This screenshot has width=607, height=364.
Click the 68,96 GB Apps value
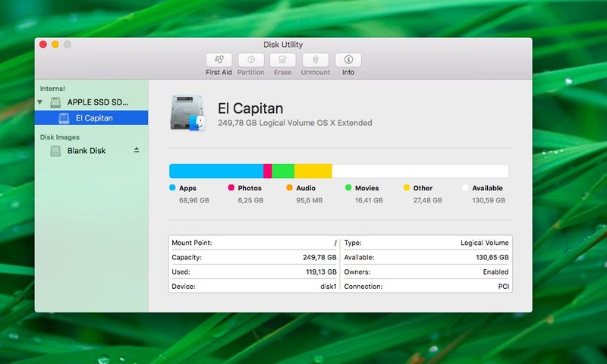(194, 200)
